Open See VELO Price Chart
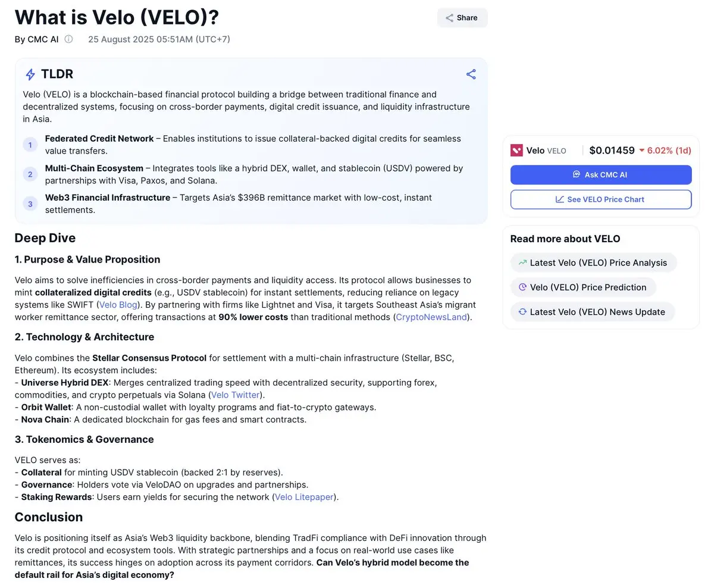714x588 pixels. [601, 199]
